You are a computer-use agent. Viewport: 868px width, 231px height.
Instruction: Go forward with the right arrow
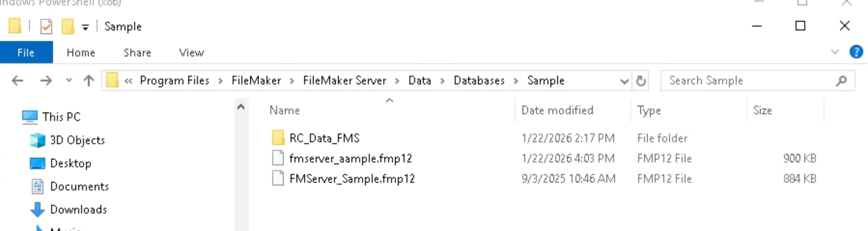pyautogui.click(x=46, y=81)
